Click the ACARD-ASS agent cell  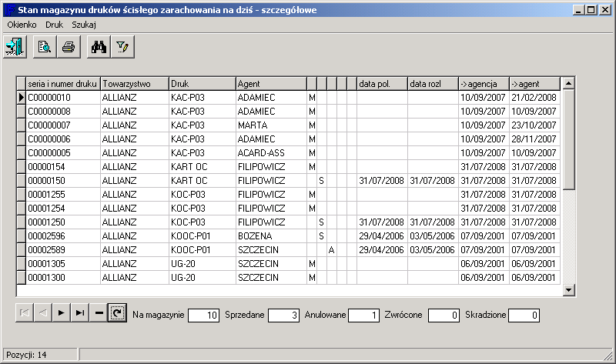tap(272, 153)
